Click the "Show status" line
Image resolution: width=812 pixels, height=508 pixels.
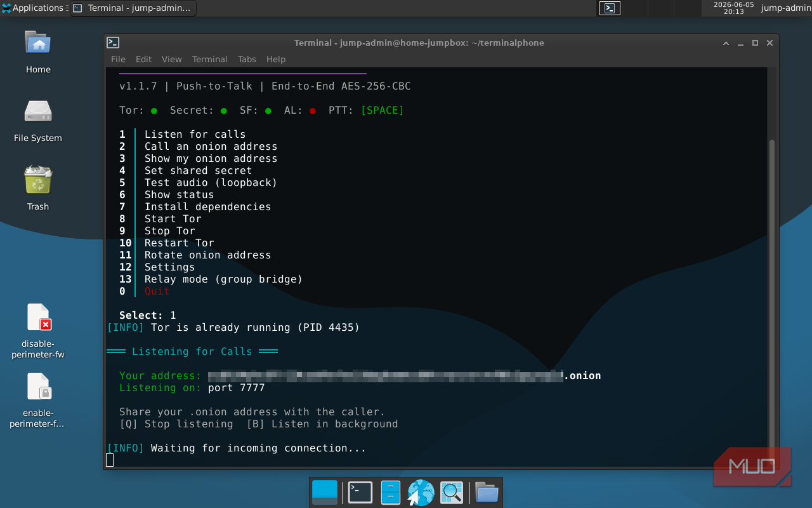179,194
